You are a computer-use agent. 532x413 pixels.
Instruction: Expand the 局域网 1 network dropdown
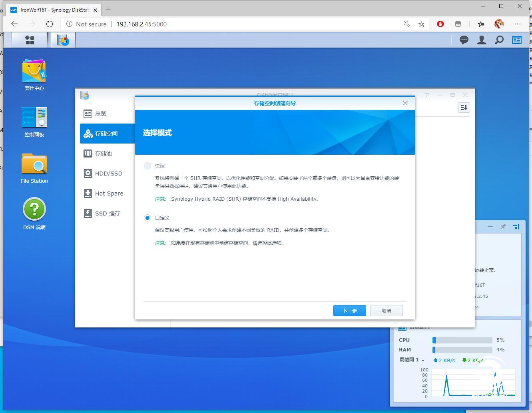coord(412,360)
